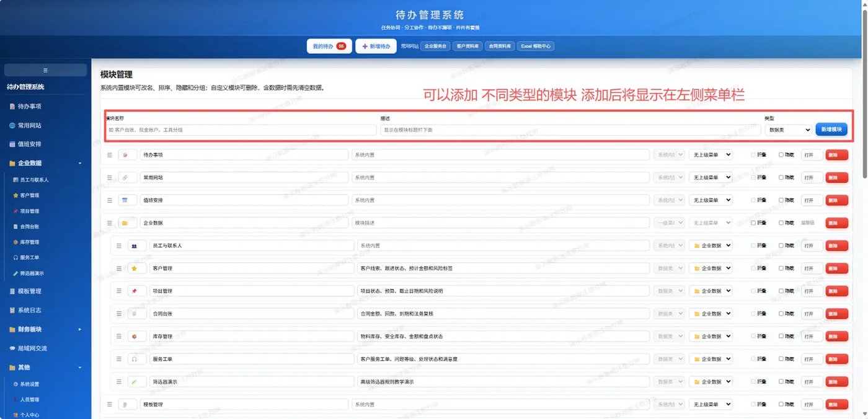Grab the drag handle of 企业数据 row
The height and width of the screenshot is (419, 868).
(x=110, y=223)
